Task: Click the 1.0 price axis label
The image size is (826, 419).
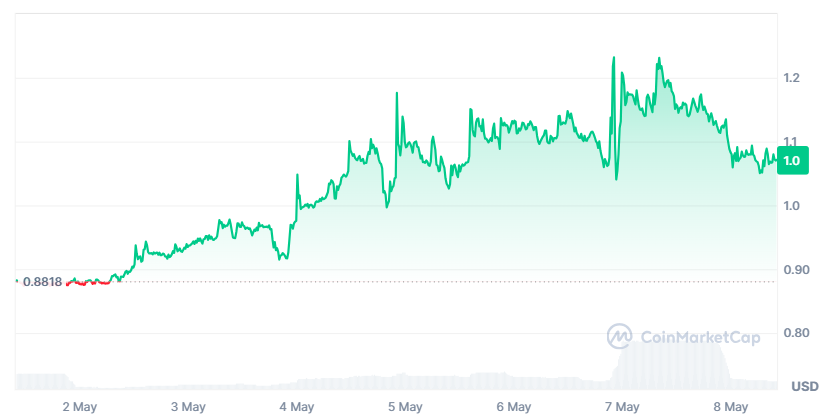Action: [792, 206]
